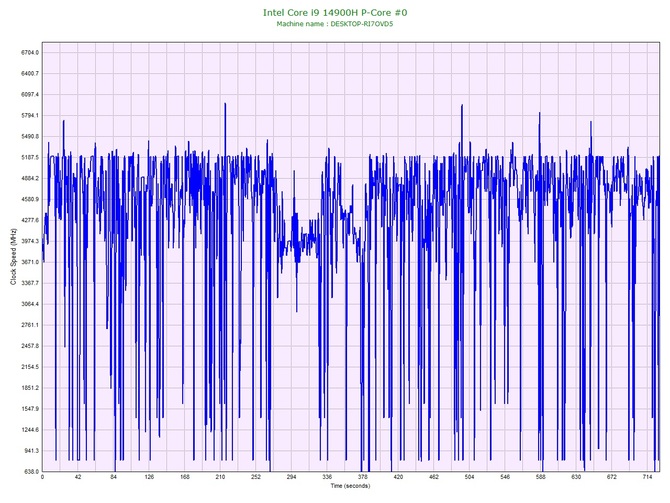The height and width of the screenshot is (503, 670).
Task: Click the x-axis tick label 378
Action: point(362,477)
